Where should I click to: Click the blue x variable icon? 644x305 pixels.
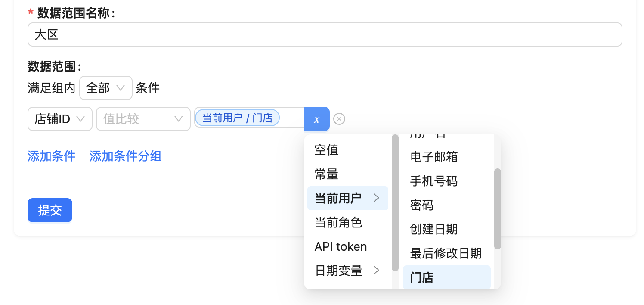click(x=317, y=119)
